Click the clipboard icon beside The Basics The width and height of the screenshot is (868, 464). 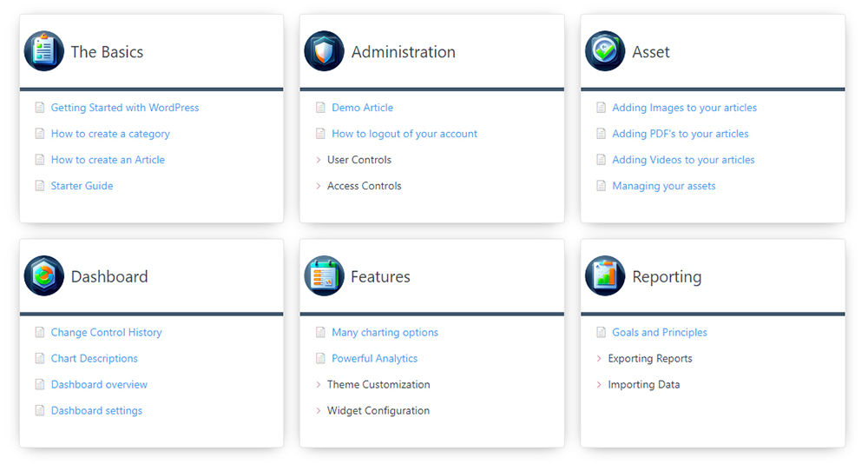(x=43, y=51)
